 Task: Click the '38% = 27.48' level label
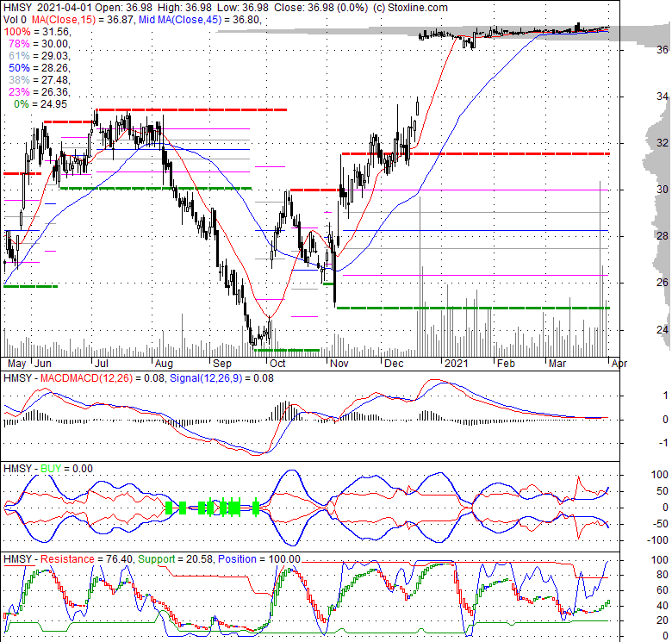40,80
